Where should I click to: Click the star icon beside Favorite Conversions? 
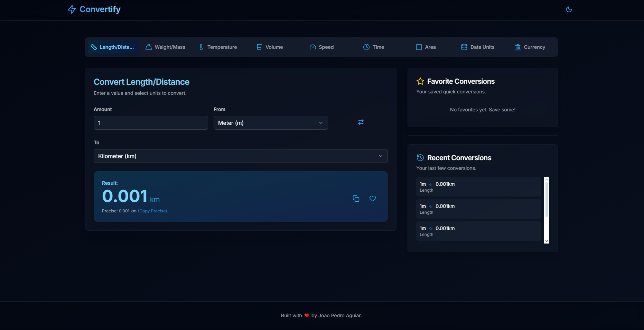click(420, 81)
